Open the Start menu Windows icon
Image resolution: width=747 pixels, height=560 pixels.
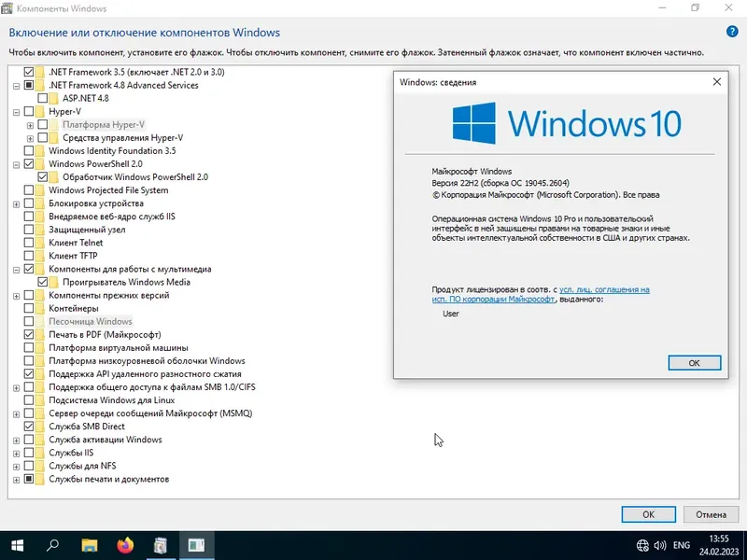coord(17,545)
